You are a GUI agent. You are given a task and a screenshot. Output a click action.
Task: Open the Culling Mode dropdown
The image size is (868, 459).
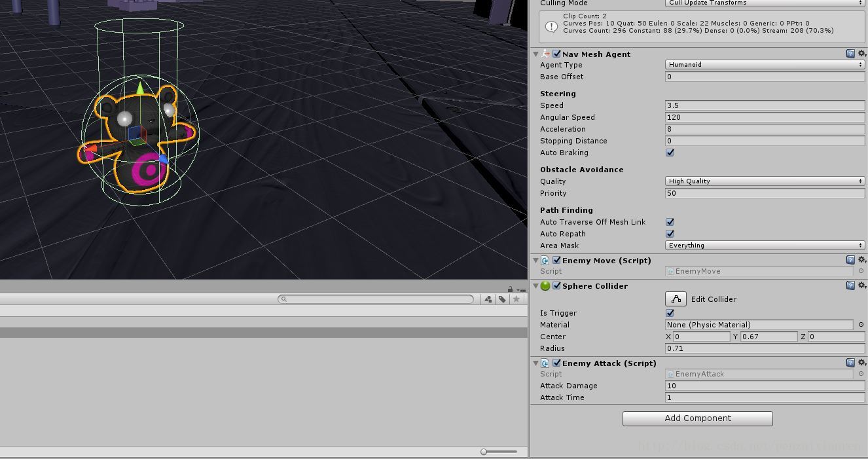[x=765, y=3]
